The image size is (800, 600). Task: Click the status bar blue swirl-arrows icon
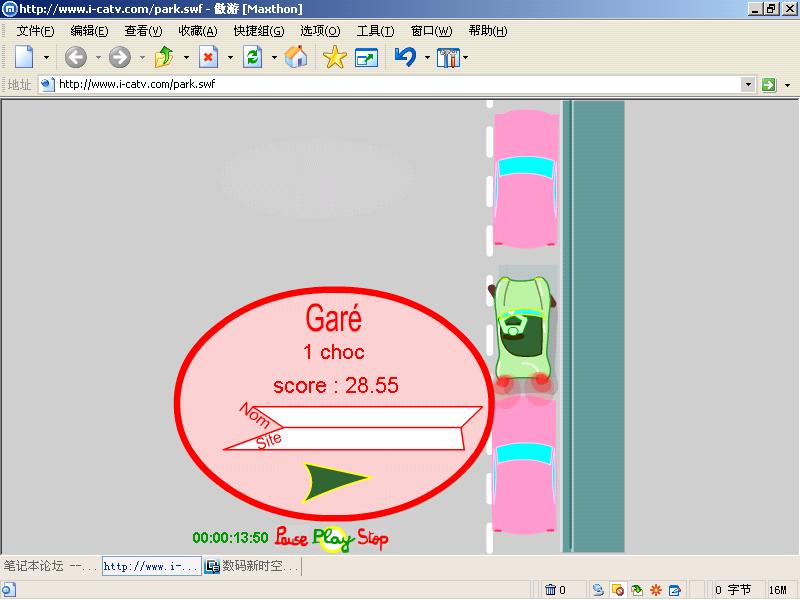point(598,590)
